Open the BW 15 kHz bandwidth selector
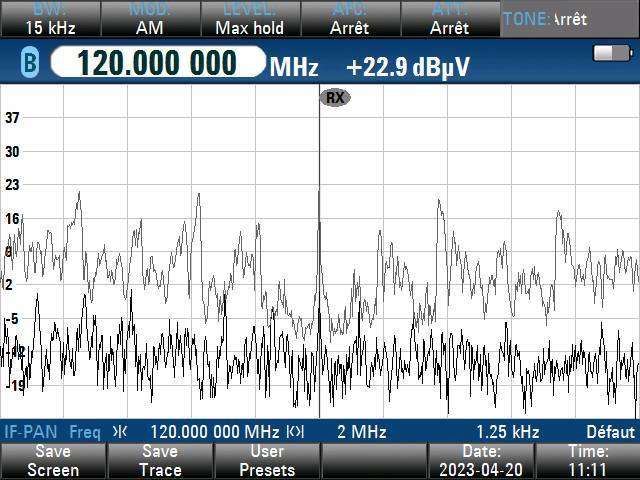The image size is (640, 480). coord(48,19)
